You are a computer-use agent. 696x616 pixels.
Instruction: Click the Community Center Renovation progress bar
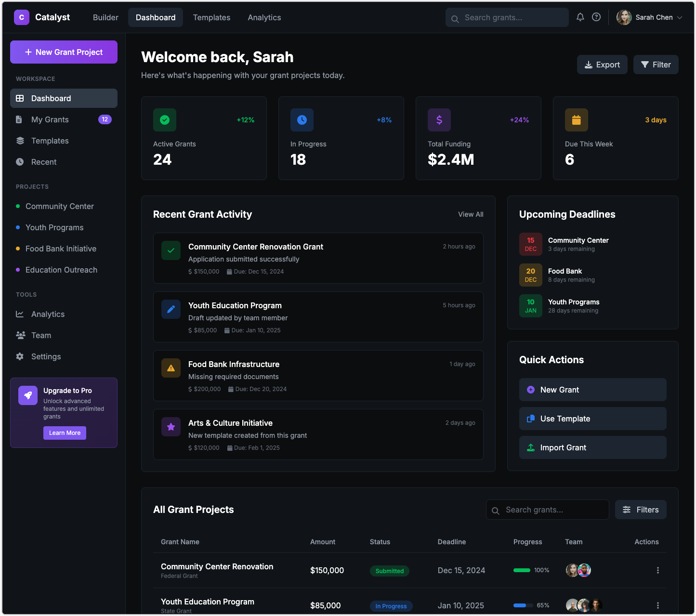(522, 570)
